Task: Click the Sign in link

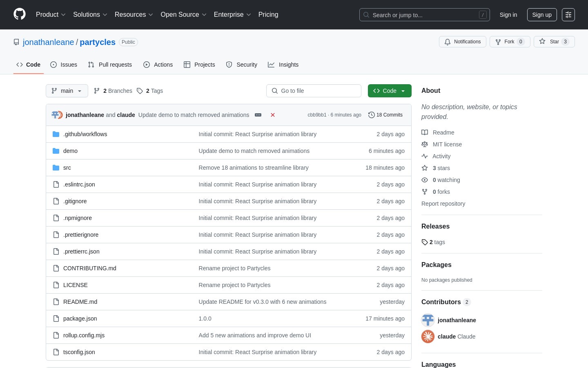Action: [x=508, y=15]
